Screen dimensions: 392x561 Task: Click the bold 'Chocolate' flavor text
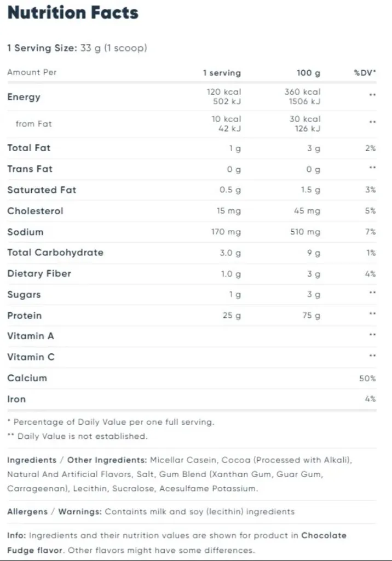pos(324,535)
